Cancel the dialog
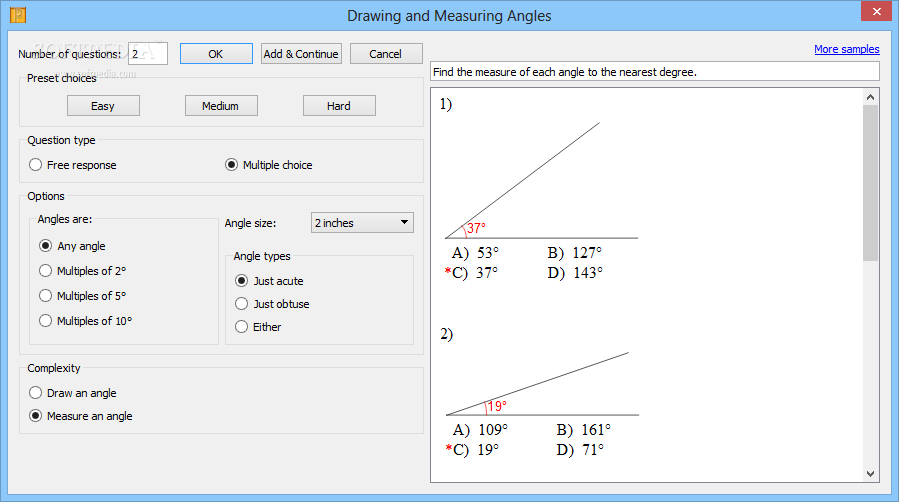The height and width of the screenshot is (502, 899). click(x=385, y=54)
